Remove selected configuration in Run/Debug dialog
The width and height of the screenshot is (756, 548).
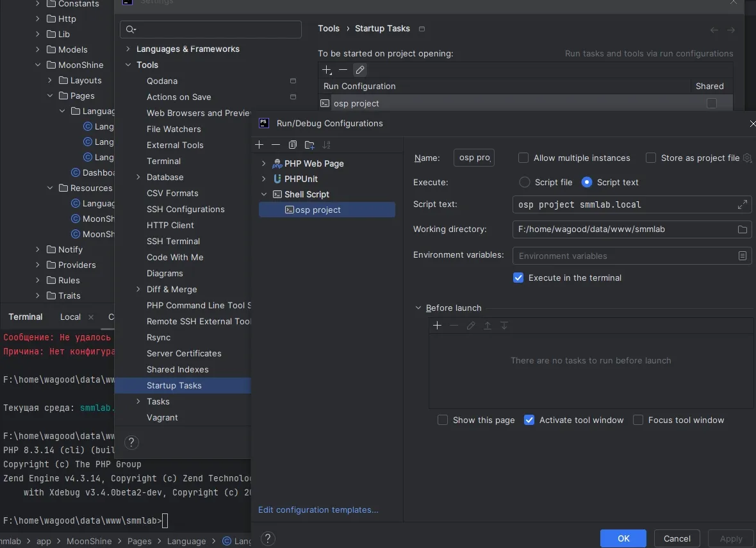click(275, 145)
